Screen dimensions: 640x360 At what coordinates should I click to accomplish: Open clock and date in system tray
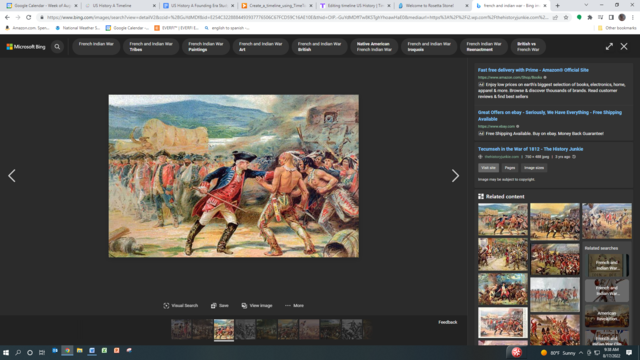pos(611,353)
